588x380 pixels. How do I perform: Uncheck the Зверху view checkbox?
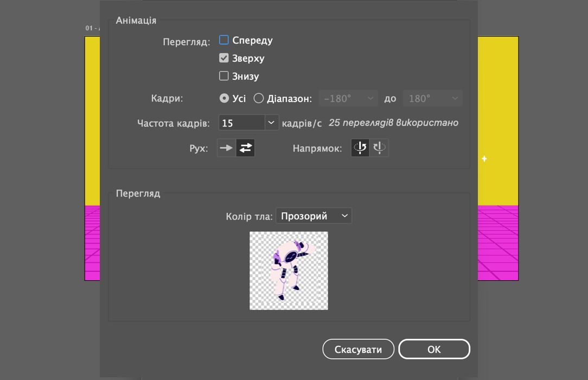pos(224,58)
